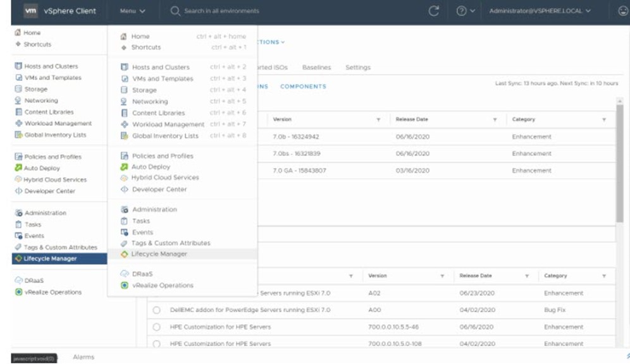Open the Menu dropdown in the top bar

tap(133, 11)
